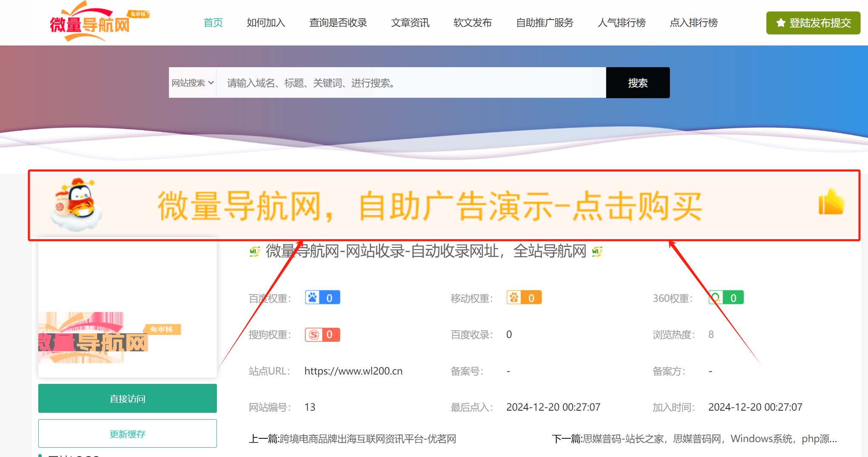The image size is (868, 457).
Task: Open 文章资讯 menu item
Action: 410,23
